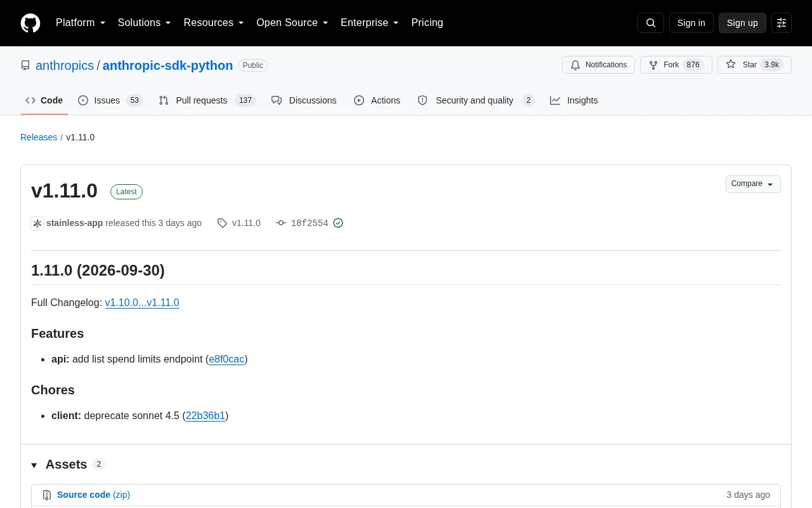The image size is (812, 508).
Task: Click the zip file icon for Source code
Action: (47, 495)
